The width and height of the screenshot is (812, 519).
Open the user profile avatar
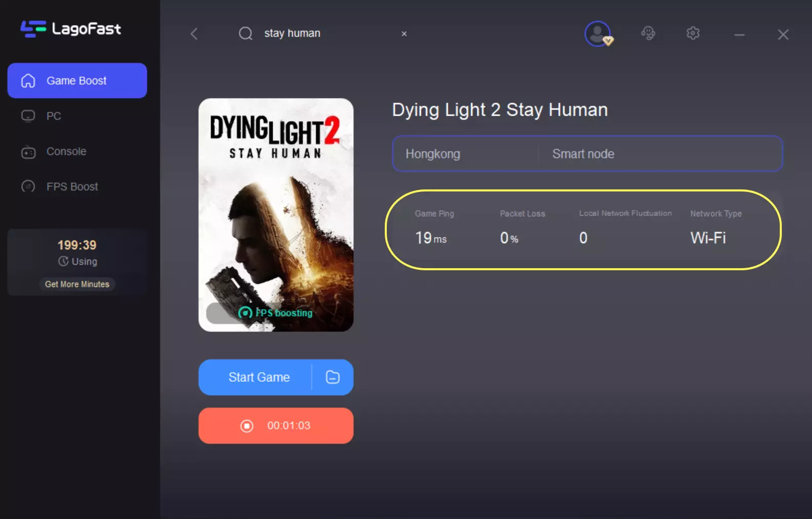coord(598,34)
